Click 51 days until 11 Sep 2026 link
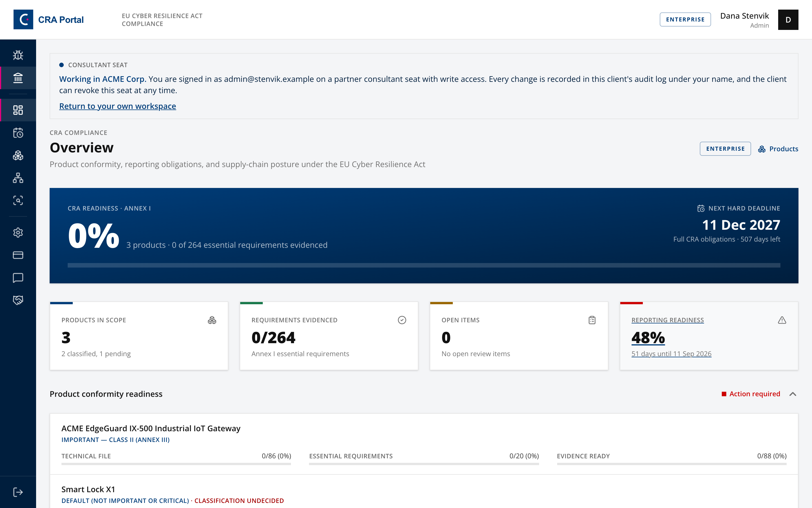812x508 pixels. [x=671, y=354]
